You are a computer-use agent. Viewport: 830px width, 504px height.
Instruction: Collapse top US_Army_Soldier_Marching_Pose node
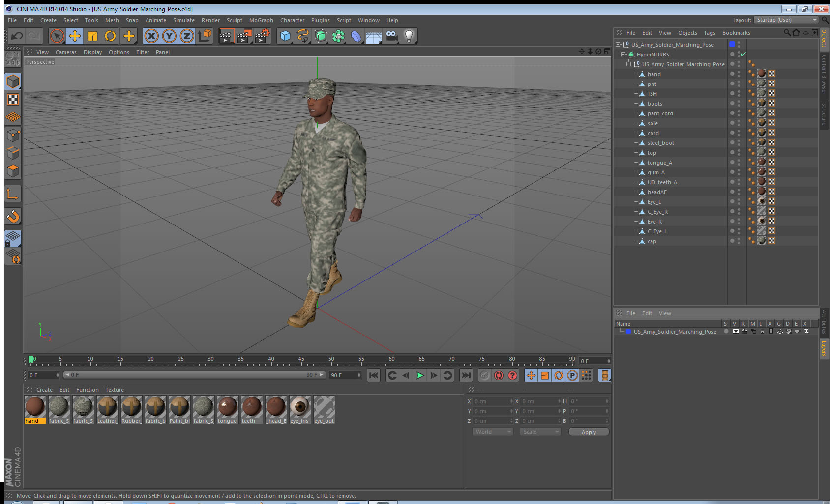coord(618,45)
